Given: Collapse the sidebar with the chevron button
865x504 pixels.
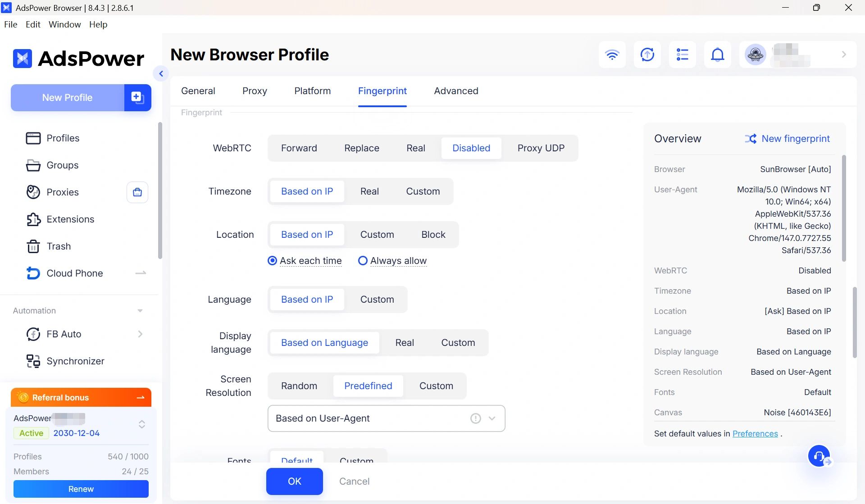Looking at the screenshot, I should pyautogui.click(x=161, y=73).
